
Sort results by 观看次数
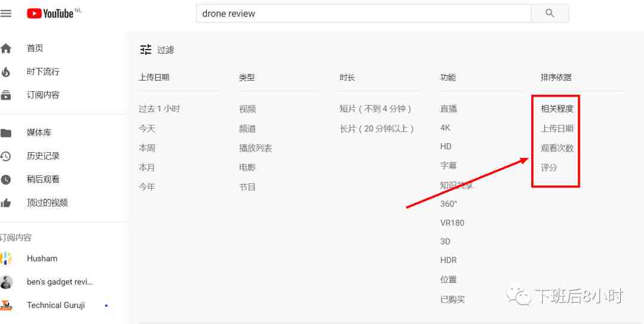pyautogui.click(x=557, y=149)
